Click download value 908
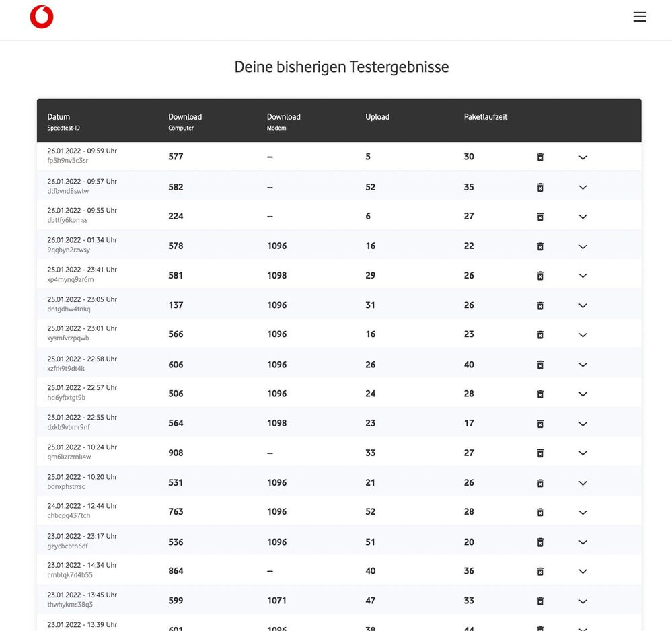The width and height of the screenshot is (672, 631). coord(176,453)
